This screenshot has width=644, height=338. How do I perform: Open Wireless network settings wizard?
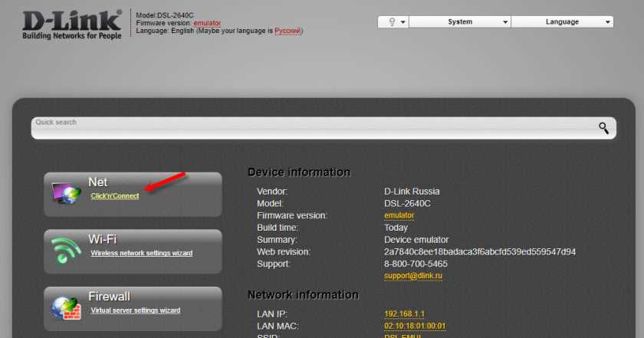tap(142, 254)
